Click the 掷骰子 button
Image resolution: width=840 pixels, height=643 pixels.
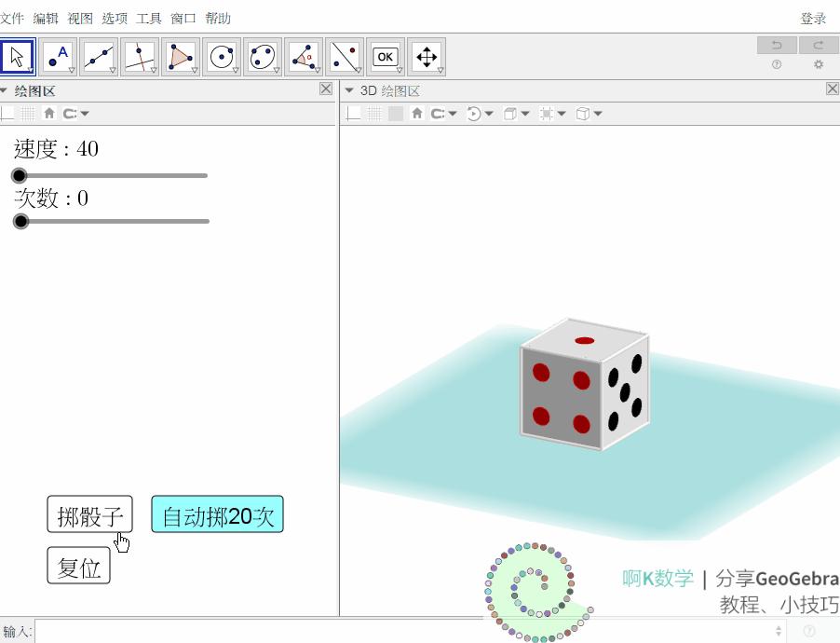(x=89, y=514)
